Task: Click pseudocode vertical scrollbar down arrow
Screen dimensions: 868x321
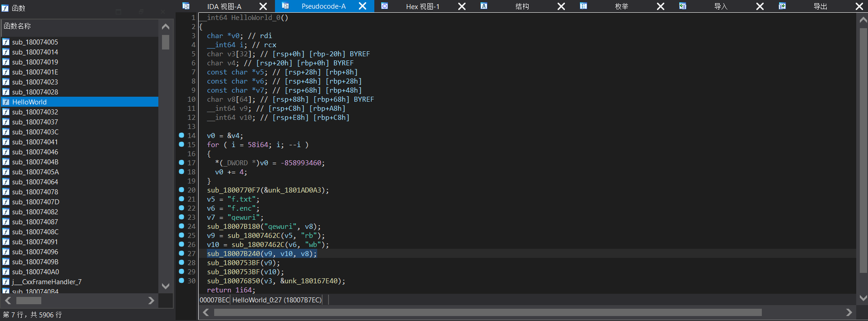Action: (863, 298)
